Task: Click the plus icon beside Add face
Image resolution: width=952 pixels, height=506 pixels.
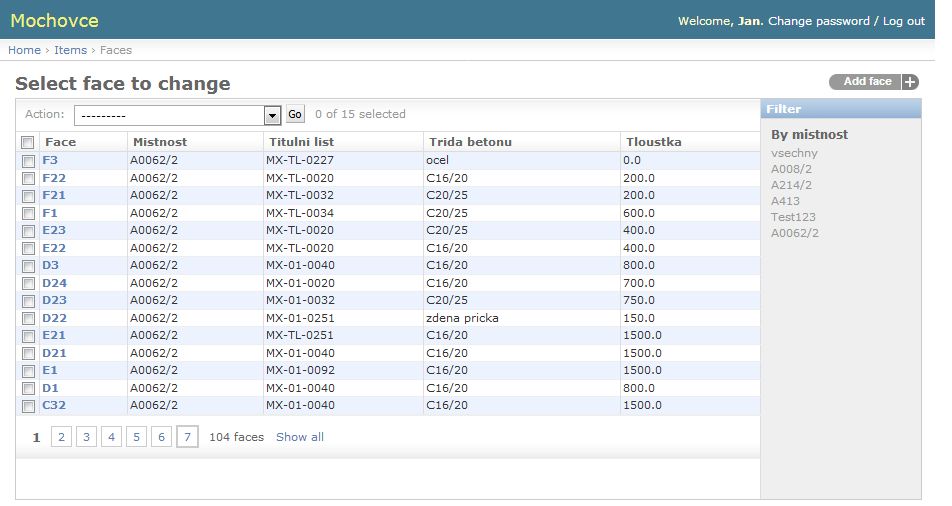Action: [909, 82]
